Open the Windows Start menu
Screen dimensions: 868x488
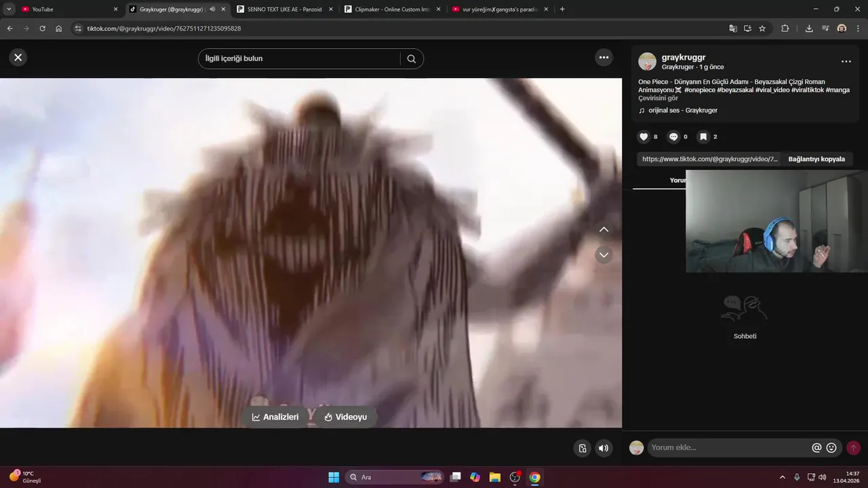point(334,477)
